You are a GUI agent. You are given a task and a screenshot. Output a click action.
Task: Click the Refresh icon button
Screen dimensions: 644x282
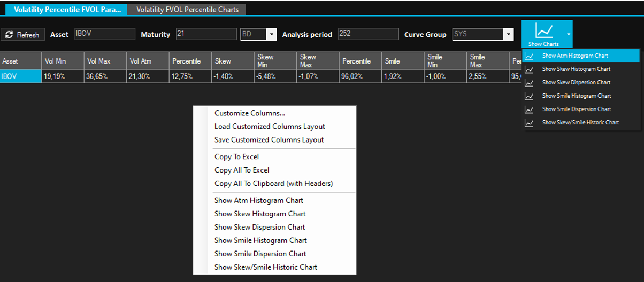coord(9,35)
